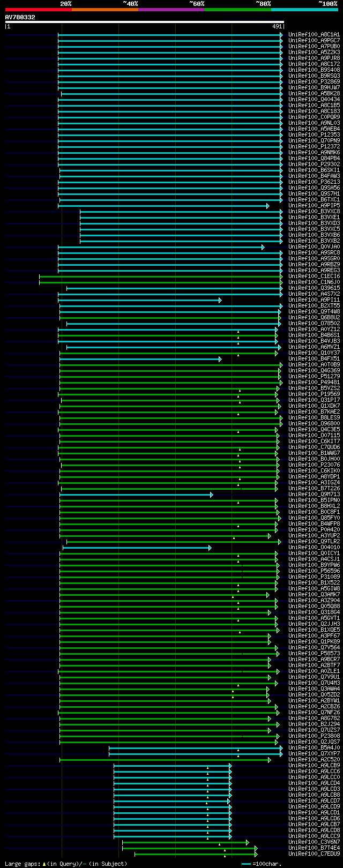The height and width of the screenshot is (868, 343).
Task: Select the UniRef100_A9LCB9 label
Action: tap(314, 766)
